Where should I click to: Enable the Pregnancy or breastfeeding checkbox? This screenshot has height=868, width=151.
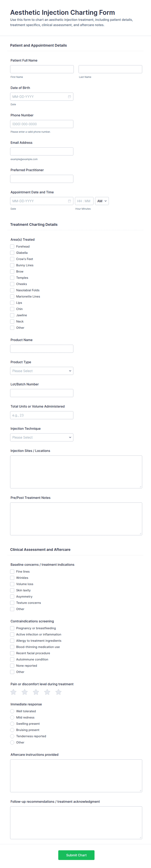[12, 628]
